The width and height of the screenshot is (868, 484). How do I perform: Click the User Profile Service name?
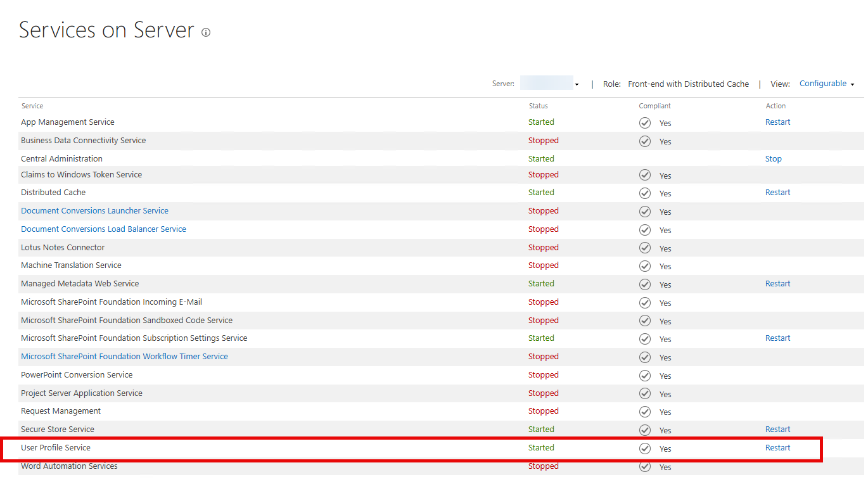pyautogui.click(x=56, y=448)
